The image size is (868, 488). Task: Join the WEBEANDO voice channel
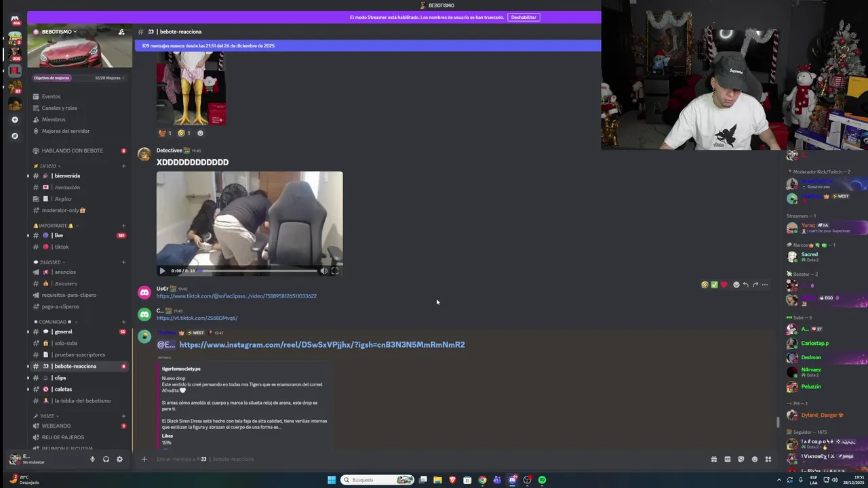[79, 426]
